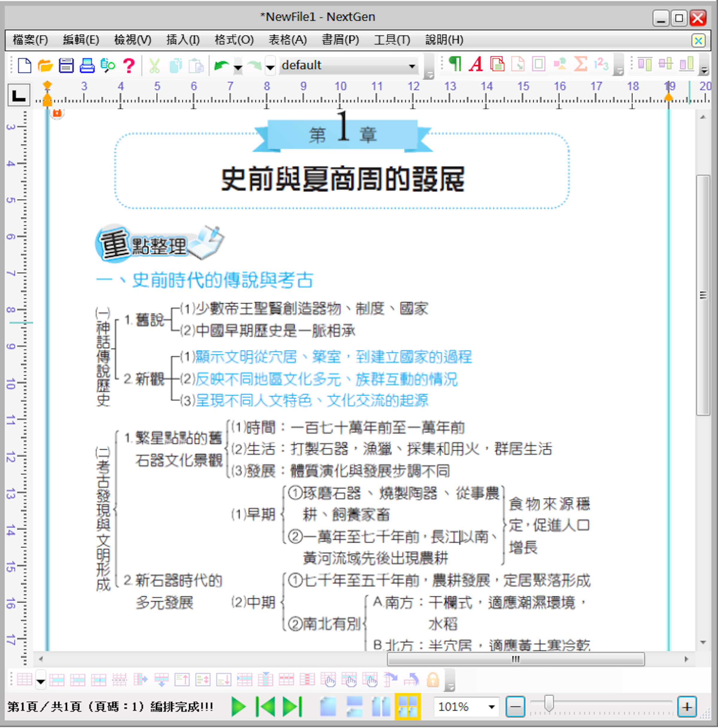718x728 pixels.
Task: Open the 'default' style combo box
Action: [x=349, y=66]
